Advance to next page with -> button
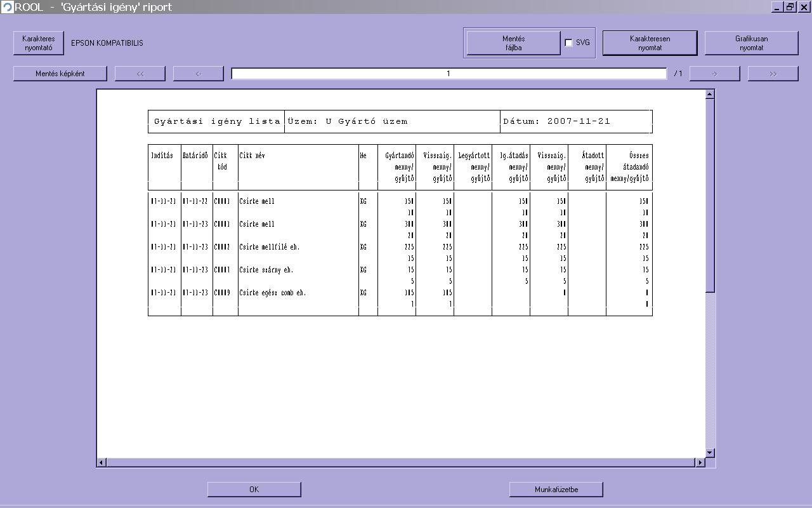The image size is (812, 508). tap(714, 74)
